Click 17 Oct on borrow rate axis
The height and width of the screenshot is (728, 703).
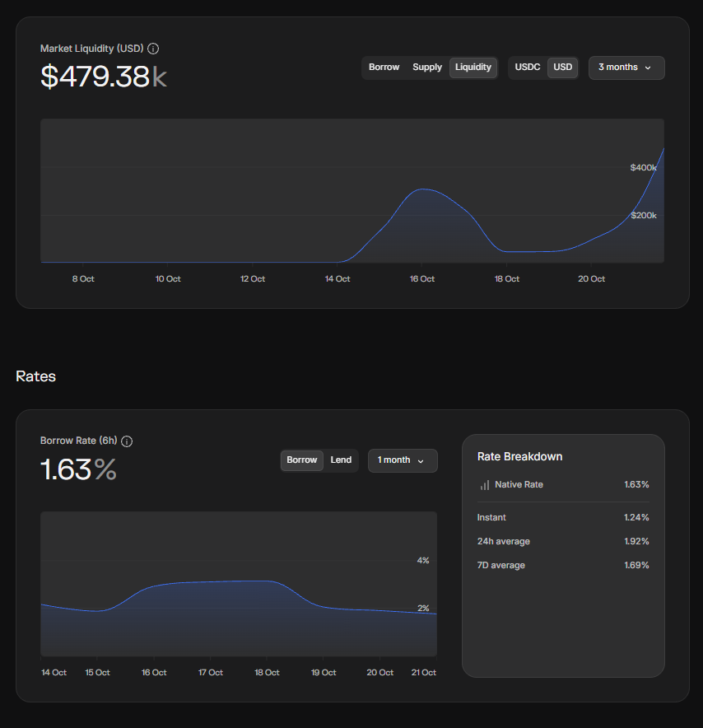pos(210,673)
